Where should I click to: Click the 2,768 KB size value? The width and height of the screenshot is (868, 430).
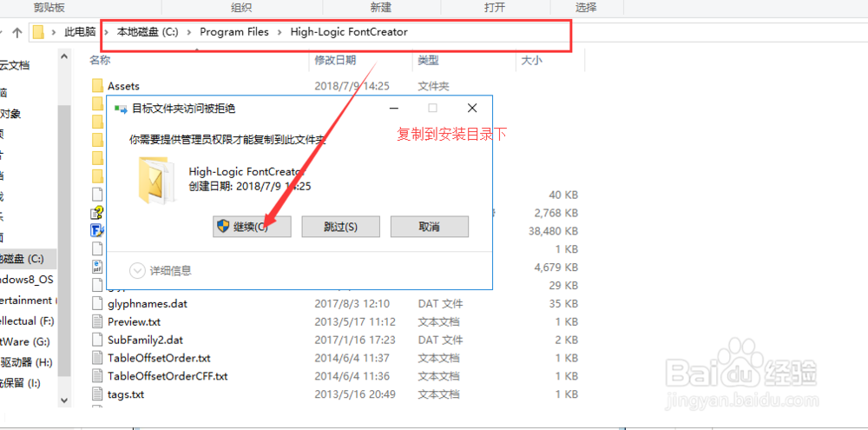[556, 213]
